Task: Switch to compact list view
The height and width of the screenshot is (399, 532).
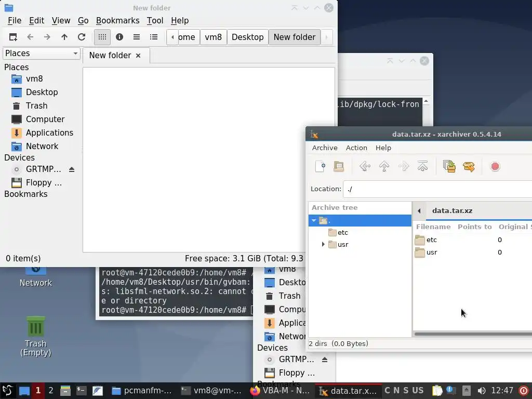Action: (x=137, y=37)
